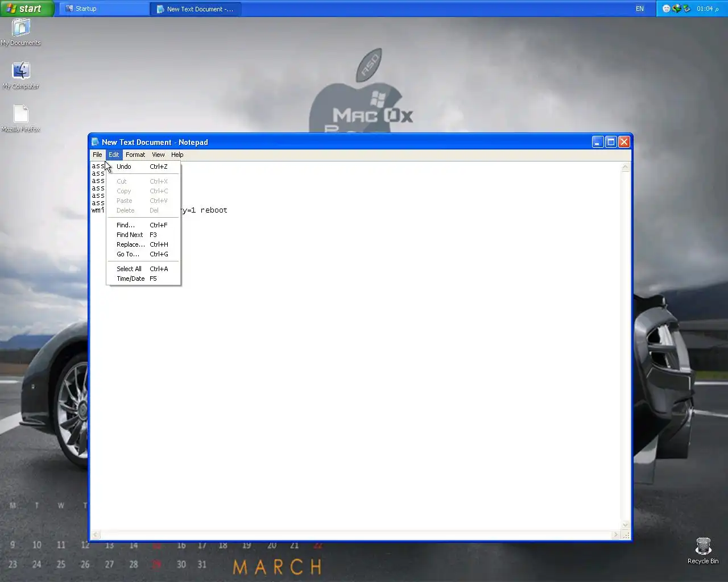Click the horizontal scrollbar right arrow in Notepad
728x582 pixels.
coord(615,535)
